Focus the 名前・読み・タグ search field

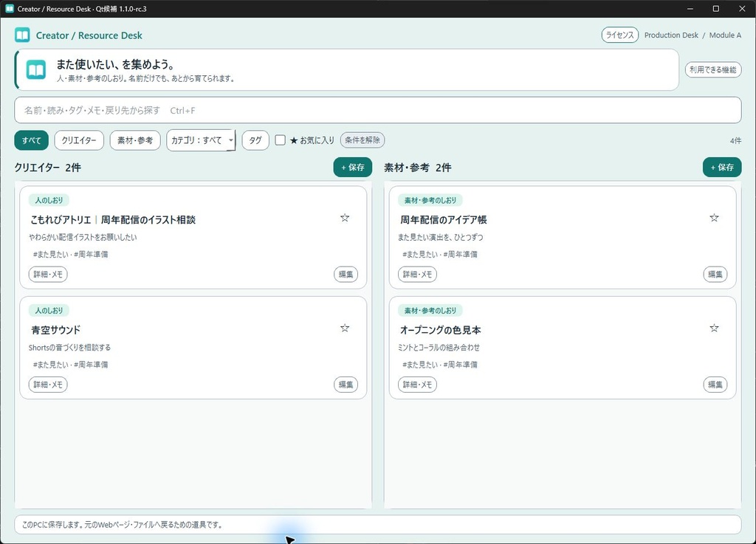click(x=378, y=110)
